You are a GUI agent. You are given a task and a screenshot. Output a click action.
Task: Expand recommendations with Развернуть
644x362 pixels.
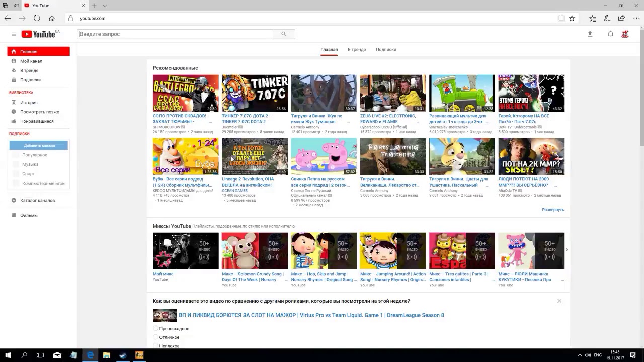[553, 210]
